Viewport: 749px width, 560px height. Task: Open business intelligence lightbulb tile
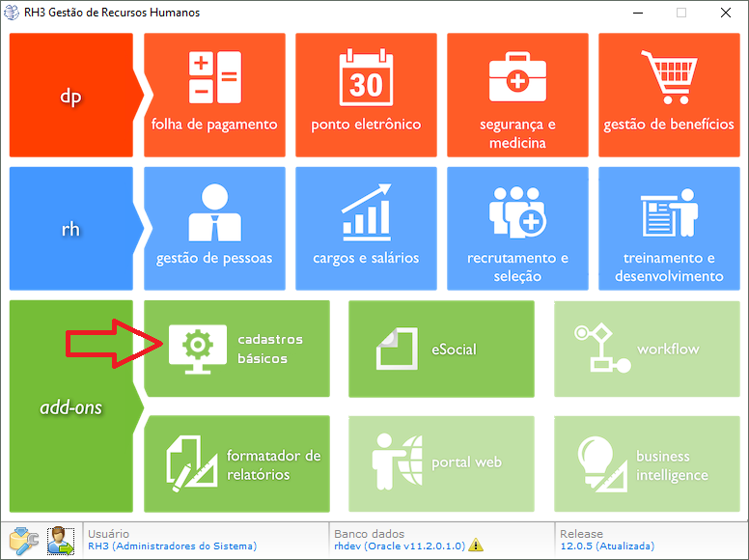[x=646, y=463]
